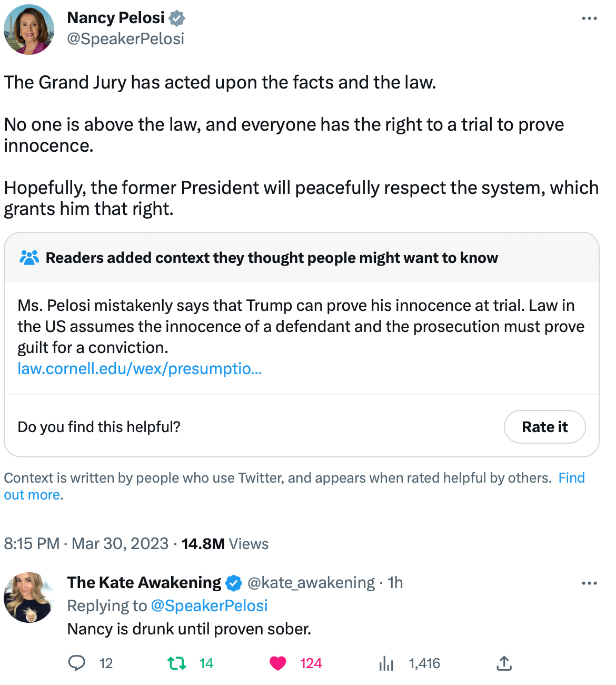This screenshot has height=685, width=616.
Task: Click The Kate Awakening's blue verified badge
Action: (234, 583)
